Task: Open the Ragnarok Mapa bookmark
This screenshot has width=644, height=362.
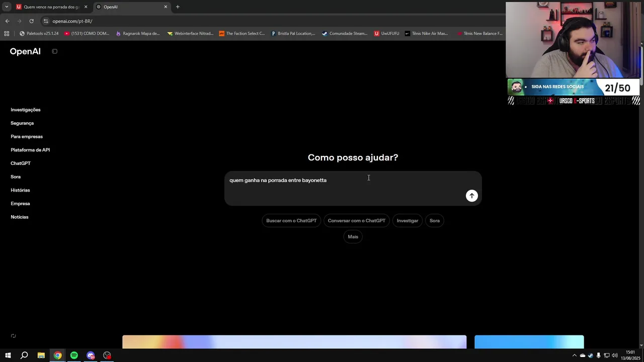Action: tap(137, 34)
